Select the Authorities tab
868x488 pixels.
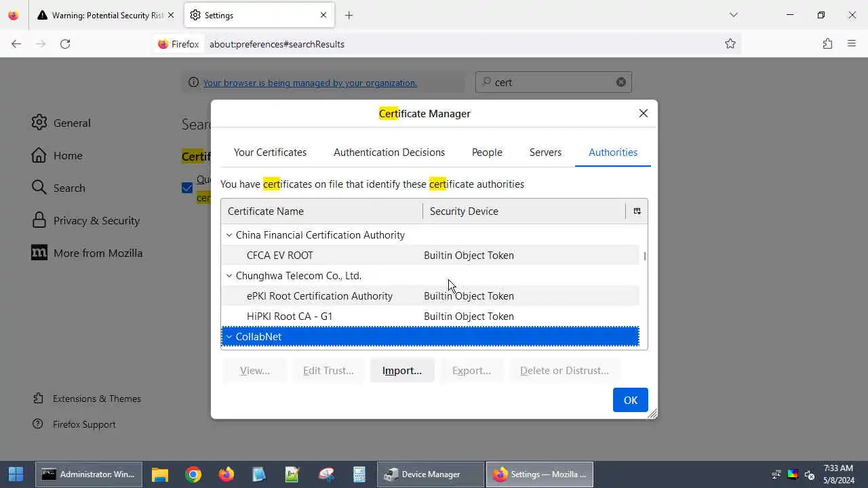click(613, 152)
